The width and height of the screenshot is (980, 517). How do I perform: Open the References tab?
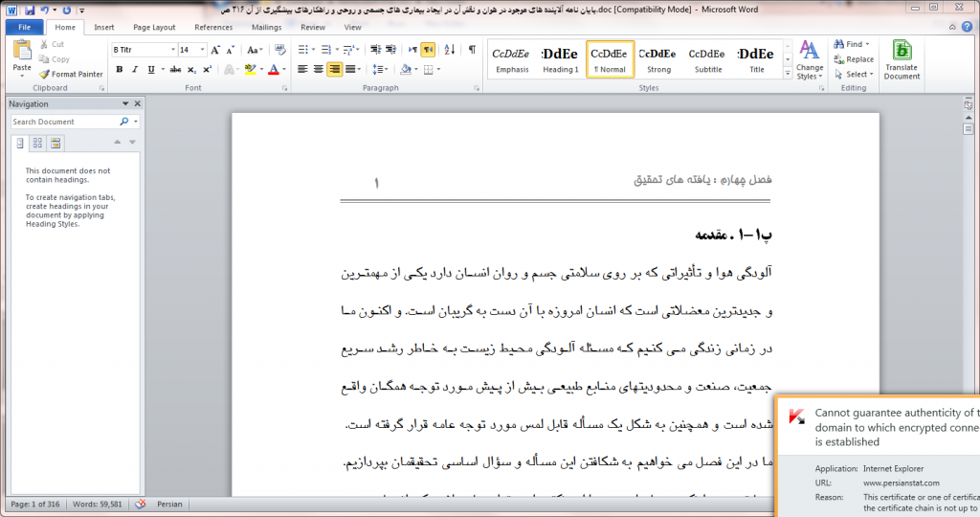click(x=213, y=28)
